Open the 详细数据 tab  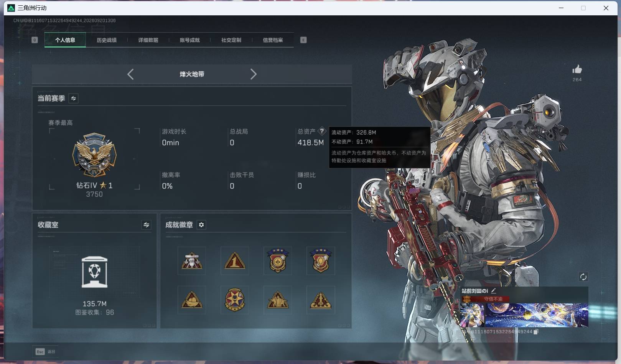pyautogui.click(x=148, y=40)
